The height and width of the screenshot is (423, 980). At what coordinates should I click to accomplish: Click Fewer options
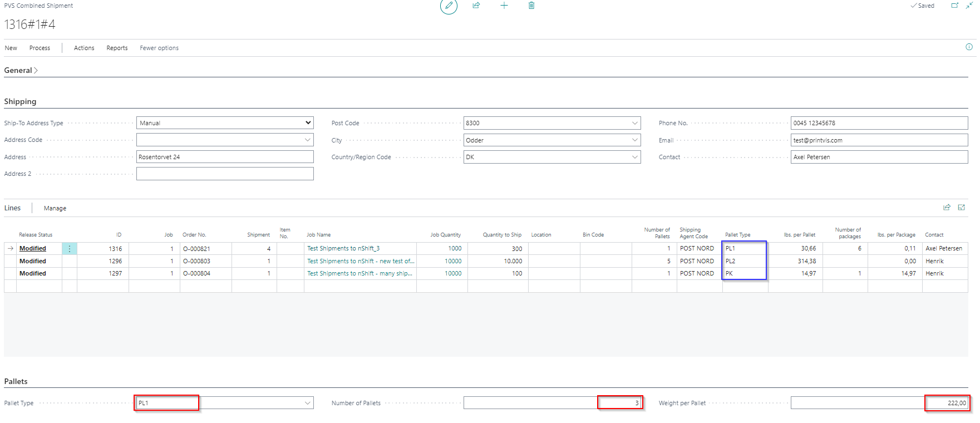(159, 48)
